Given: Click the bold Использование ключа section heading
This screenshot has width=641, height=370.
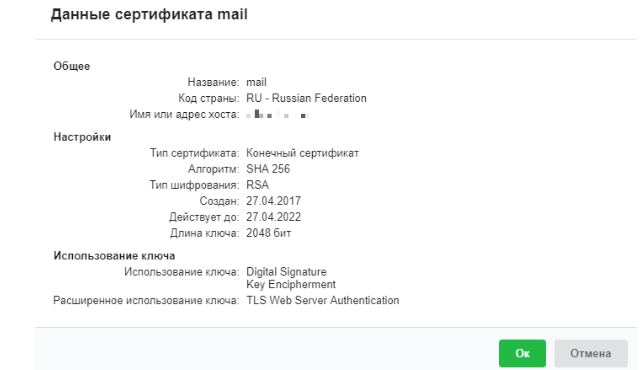Looking at the screenshot, I should pyautogui.click(x=114, y=256).
